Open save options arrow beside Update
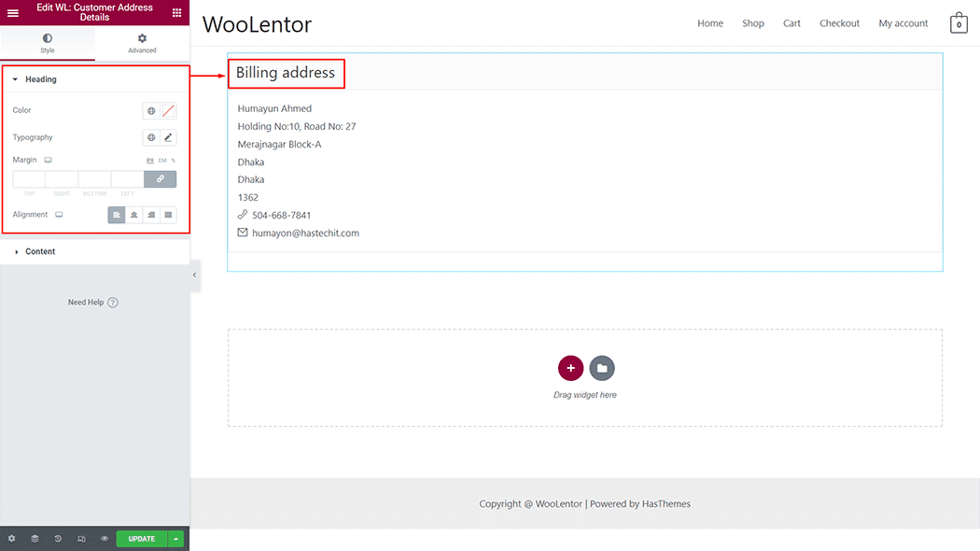980x551 pixels. click(176, 539)
